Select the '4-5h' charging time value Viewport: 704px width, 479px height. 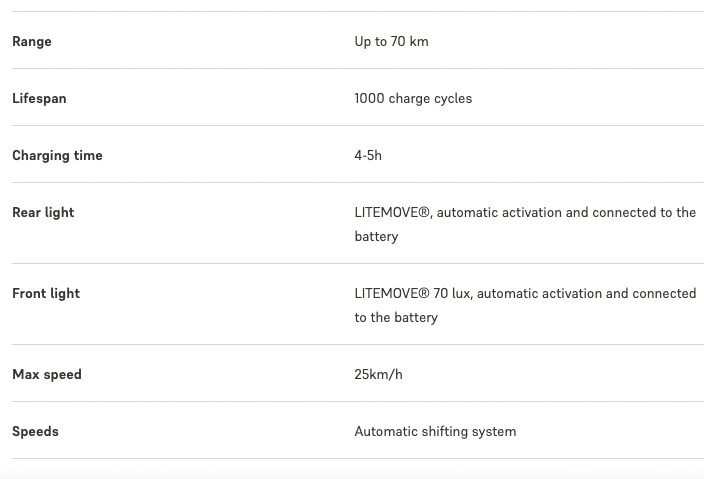pyautogui.click(x=368, y=155)
